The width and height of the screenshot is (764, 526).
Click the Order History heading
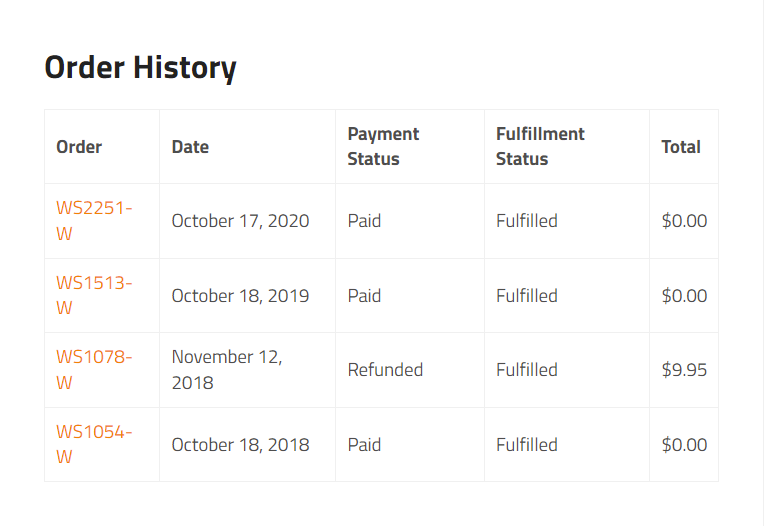coord(140,67)
